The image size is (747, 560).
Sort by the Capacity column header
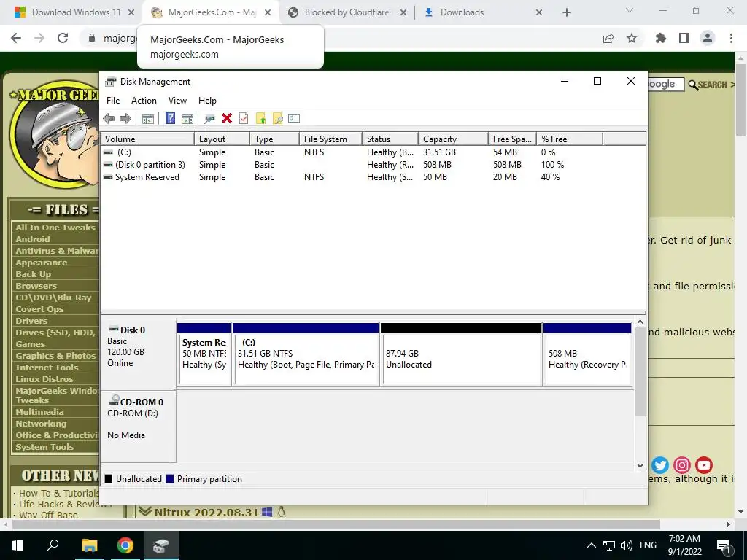click(x=453, y=139)
